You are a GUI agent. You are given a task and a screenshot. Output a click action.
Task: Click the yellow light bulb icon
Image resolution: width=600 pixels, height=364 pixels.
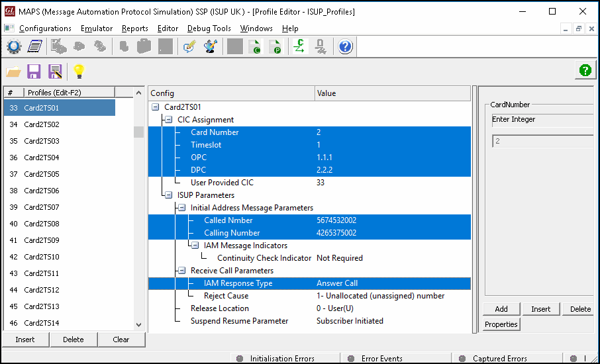click(79, 71)
